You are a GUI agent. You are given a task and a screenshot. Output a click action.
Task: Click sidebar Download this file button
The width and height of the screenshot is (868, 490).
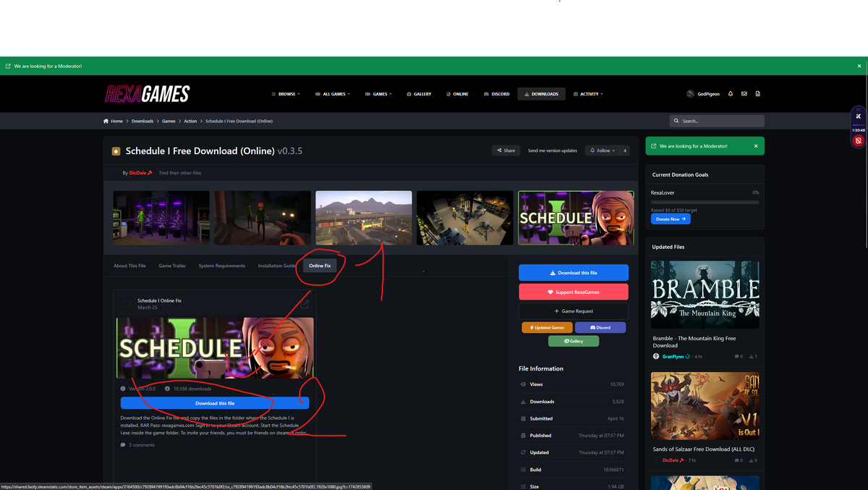574,273
